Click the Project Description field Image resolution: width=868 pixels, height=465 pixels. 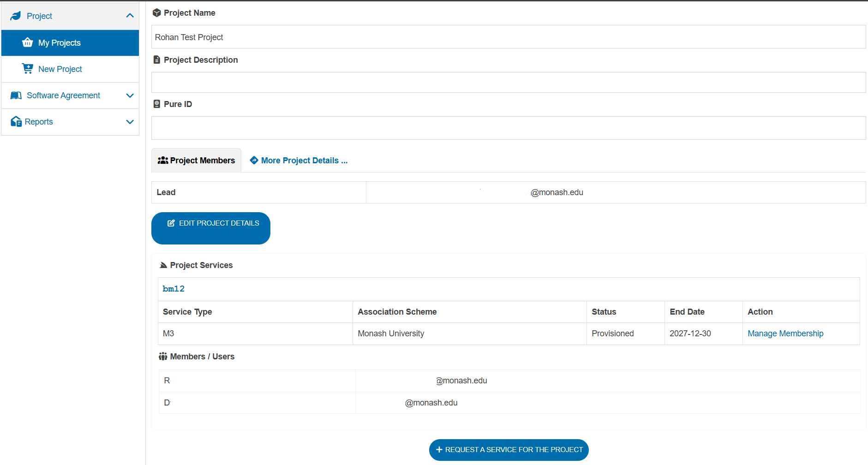[508, 82]
